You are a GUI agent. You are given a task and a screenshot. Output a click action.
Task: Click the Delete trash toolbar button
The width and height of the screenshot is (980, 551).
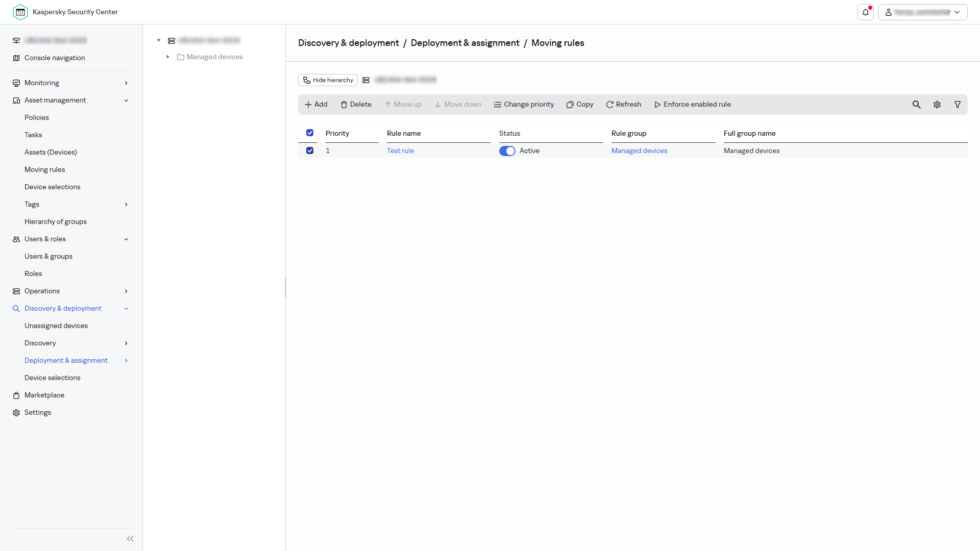pyautogui.click(x=356, y=105)
